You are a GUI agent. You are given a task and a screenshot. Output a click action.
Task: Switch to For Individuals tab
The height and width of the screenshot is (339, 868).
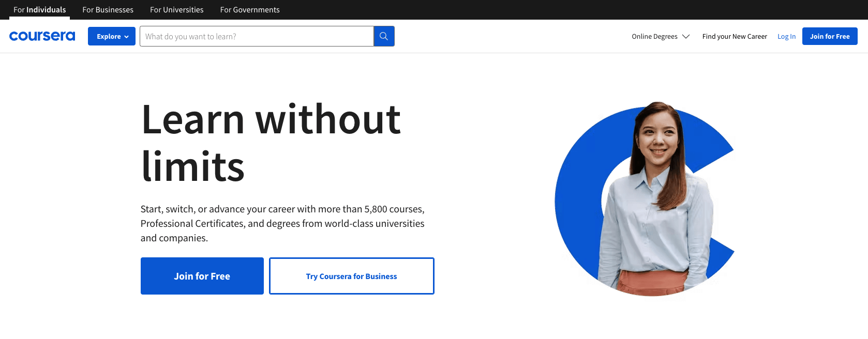tap(40, 10)
